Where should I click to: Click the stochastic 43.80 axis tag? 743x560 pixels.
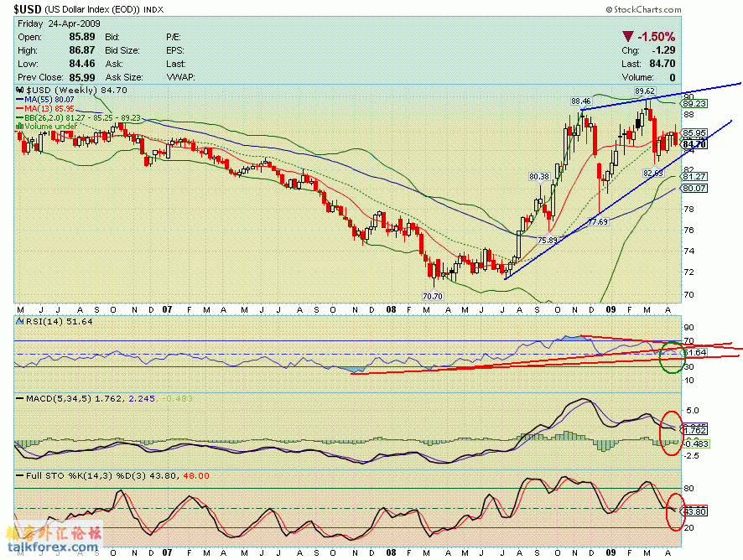pos(694,511)
